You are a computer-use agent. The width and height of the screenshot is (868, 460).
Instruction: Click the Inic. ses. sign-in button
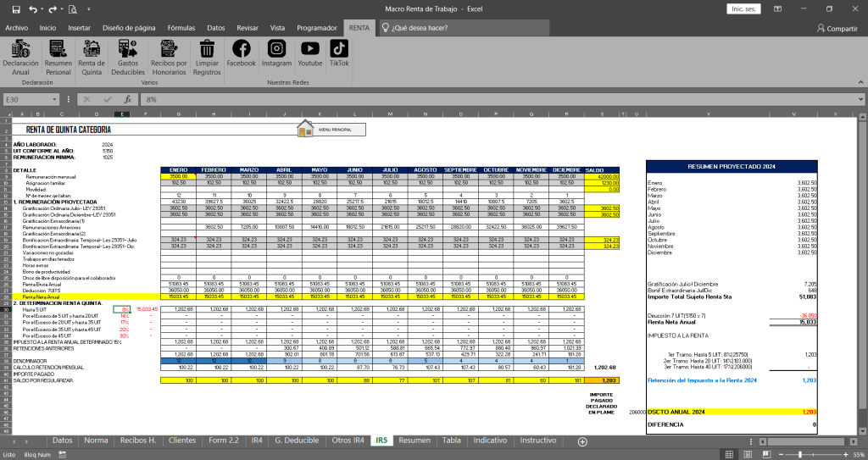[743, 8]
